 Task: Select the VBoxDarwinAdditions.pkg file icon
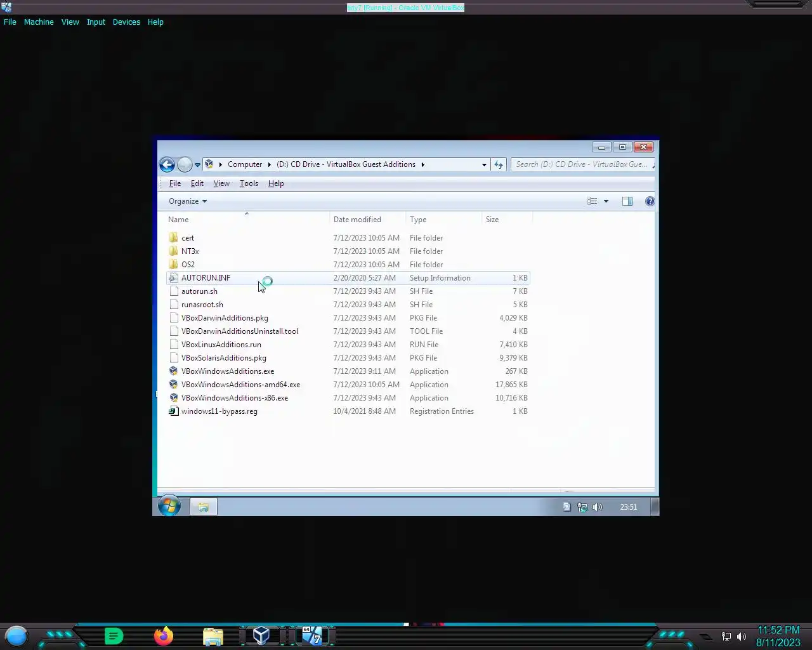coord(174,318)
